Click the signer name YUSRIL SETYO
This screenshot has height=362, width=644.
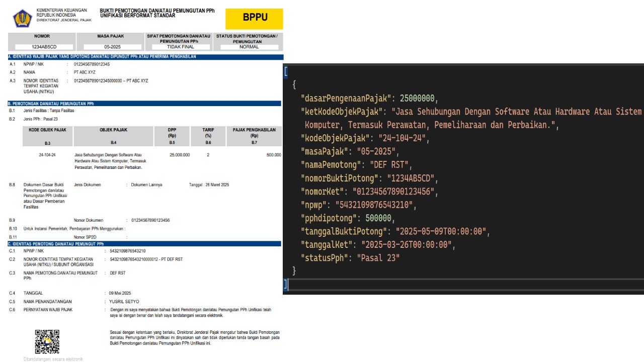[124, 302]
